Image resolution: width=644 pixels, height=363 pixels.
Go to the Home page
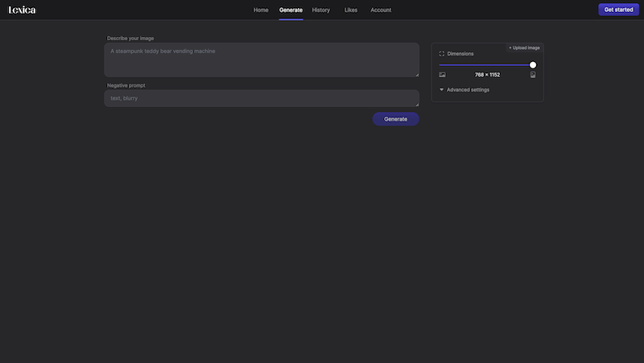[x=261, y=10]
